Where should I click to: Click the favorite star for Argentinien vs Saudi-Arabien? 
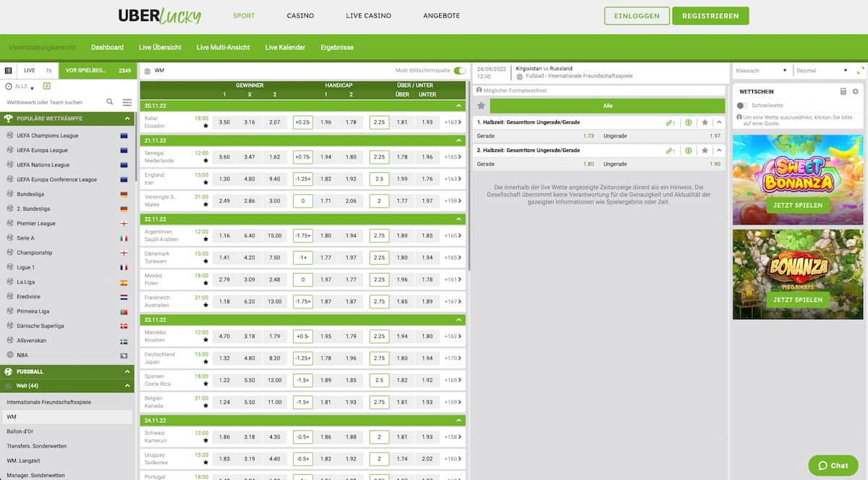click(205, 239)
